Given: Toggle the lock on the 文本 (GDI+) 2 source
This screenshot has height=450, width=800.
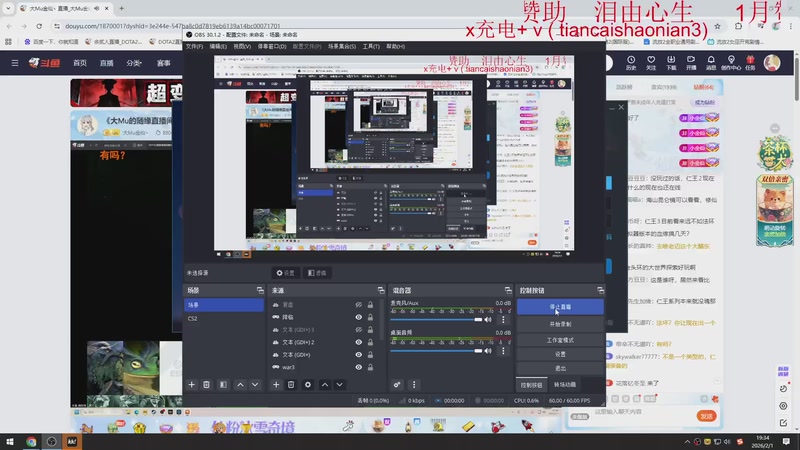Looking at the screenshot, I should click(x=370, y=342).
